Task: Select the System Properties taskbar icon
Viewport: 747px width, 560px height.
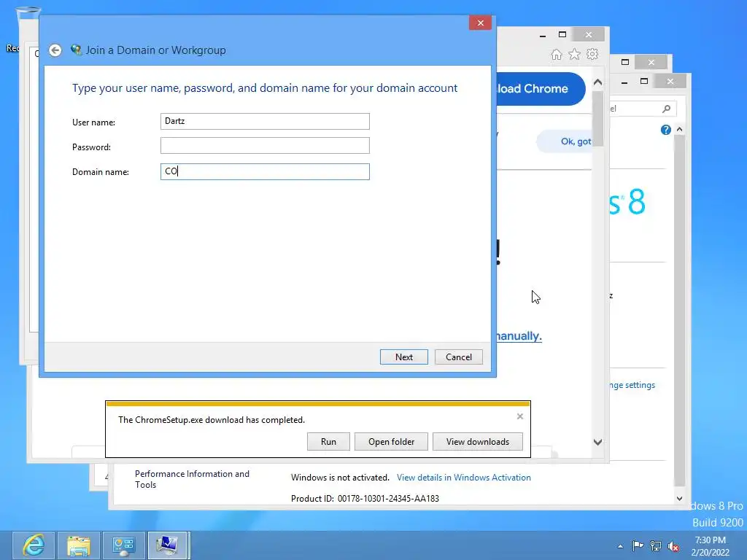Action: 168,545
